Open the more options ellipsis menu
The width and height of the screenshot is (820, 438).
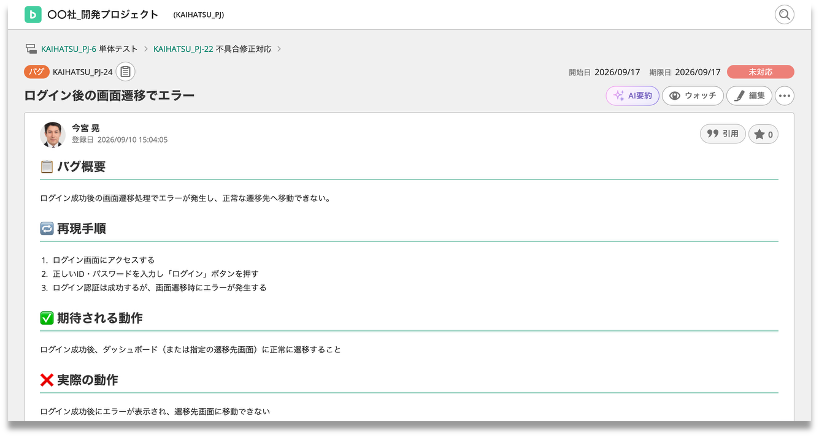(x=784, y=96)
